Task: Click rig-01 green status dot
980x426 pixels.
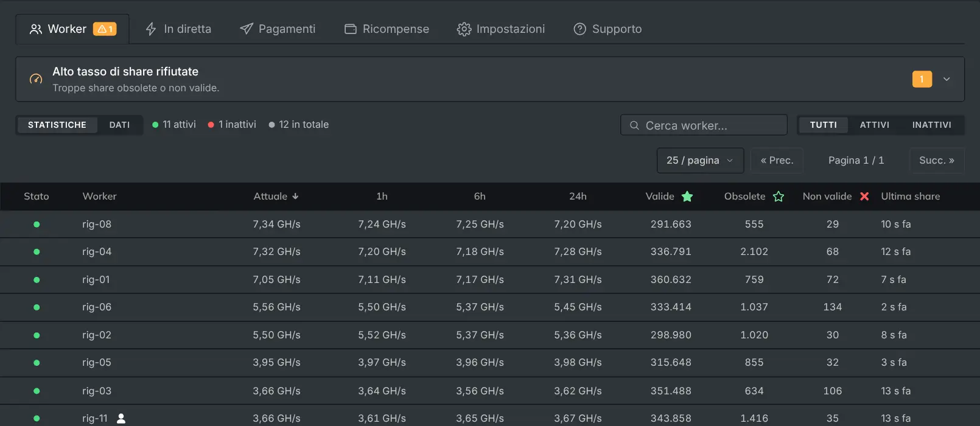Action: pyautogui.click(x=37, y=280)
